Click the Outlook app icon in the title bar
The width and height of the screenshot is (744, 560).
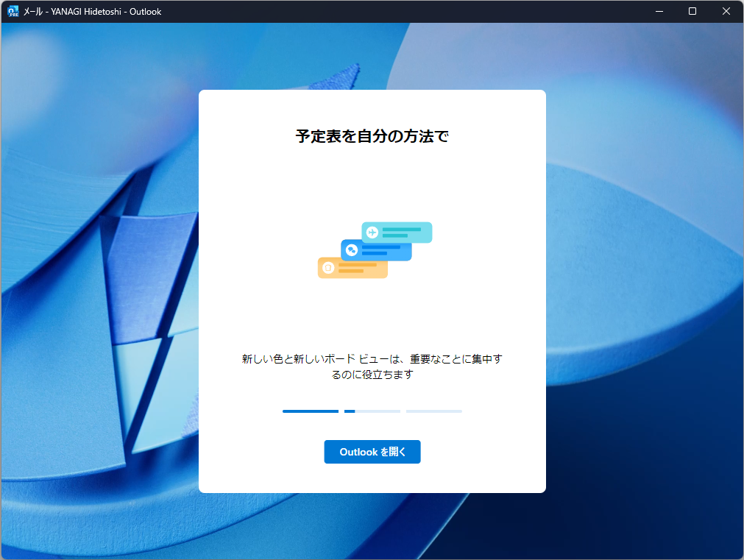coord(12,11)
